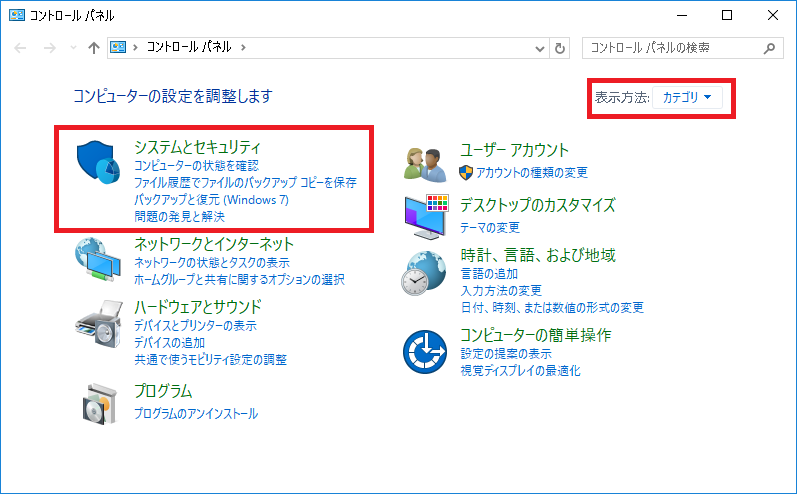Open プログラム category heading

click(x=163, y=391)
